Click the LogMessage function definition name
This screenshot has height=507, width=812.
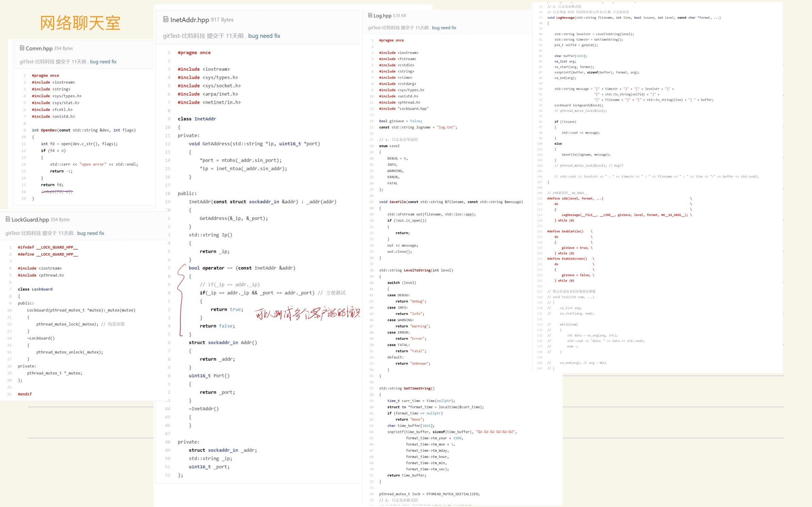click(x=565, y=18)
